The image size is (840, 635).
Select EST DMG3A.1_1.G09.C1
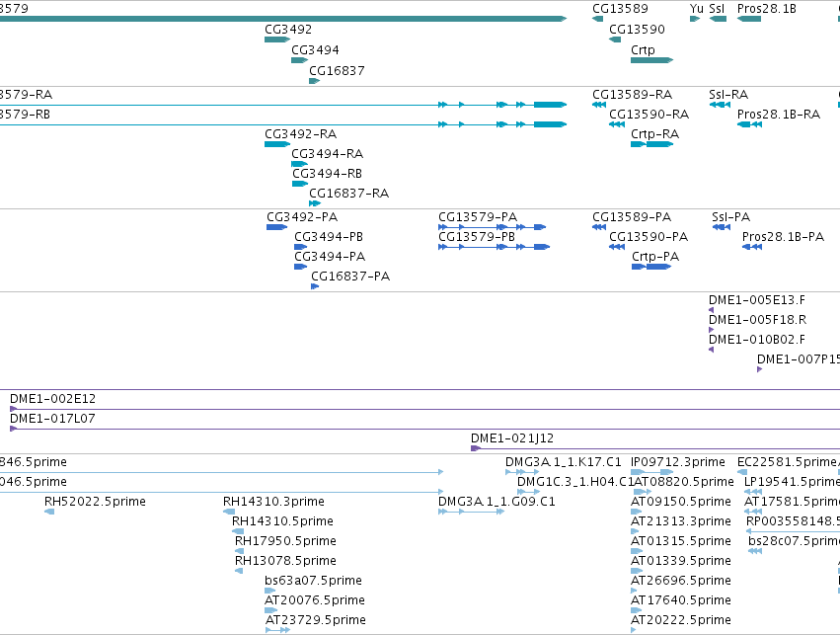tap(472, 512)
